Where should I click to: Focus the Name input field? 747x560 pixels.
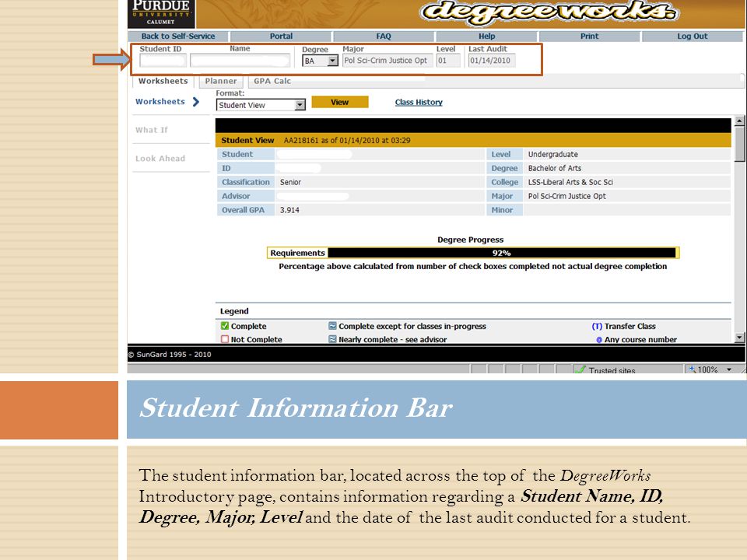[x=240, y=61]
